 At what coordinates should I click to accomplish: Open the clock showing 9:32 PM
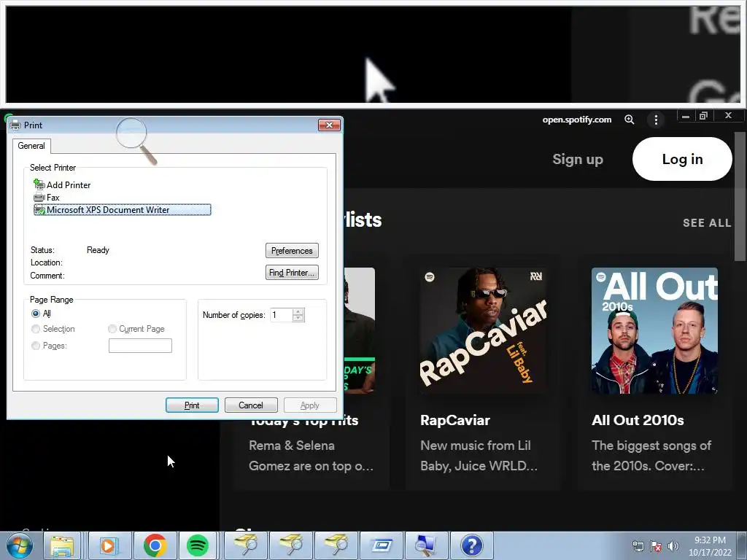point(710,540)
